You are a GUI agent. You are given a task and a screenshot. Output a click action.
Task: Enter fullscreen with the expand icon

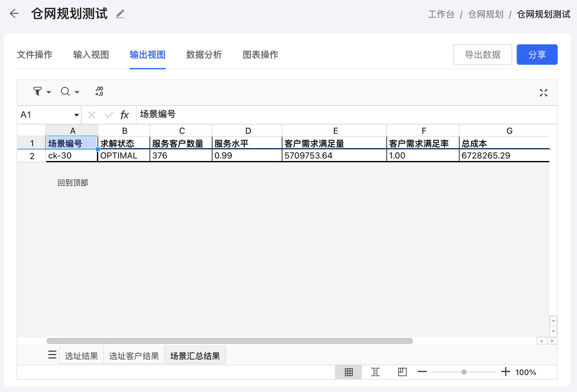pyautogui.click(x=543, y=93)
